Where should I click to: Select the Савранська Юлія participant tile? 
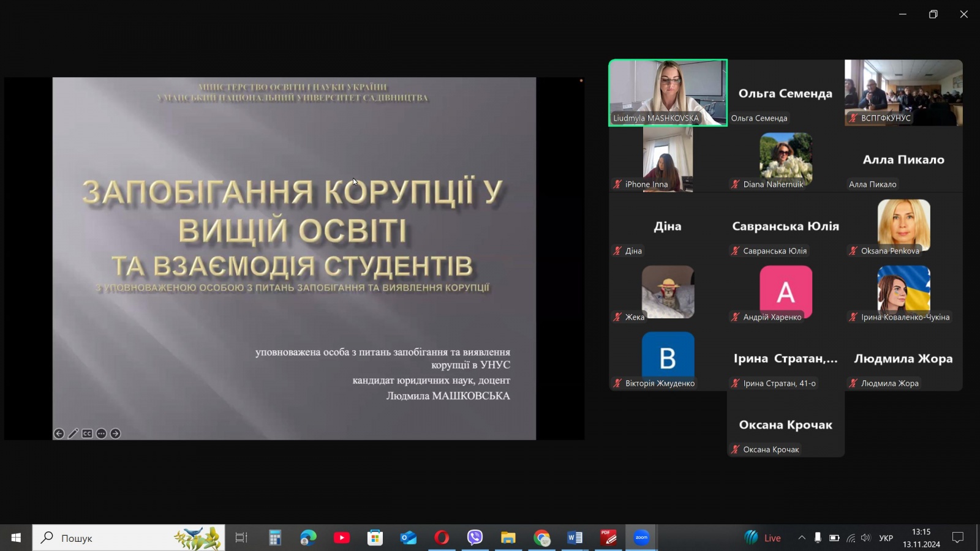tap(786, 225)
